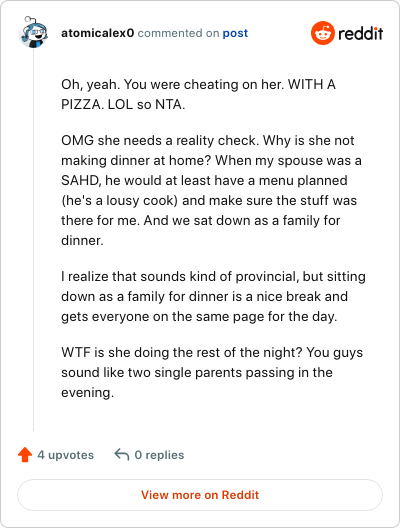The width and height of the screenshot is (400, 528).
Task: Click the "Oh, yeah. You were cheating" paragraph
Action: click(x=198, y=94)
